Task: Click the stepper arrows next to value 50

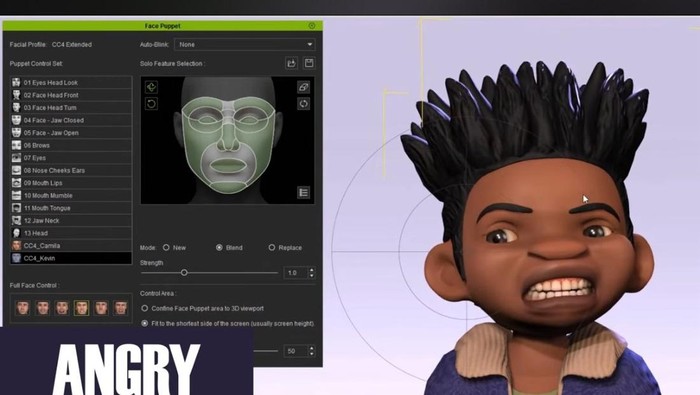Action: point(312,351)
